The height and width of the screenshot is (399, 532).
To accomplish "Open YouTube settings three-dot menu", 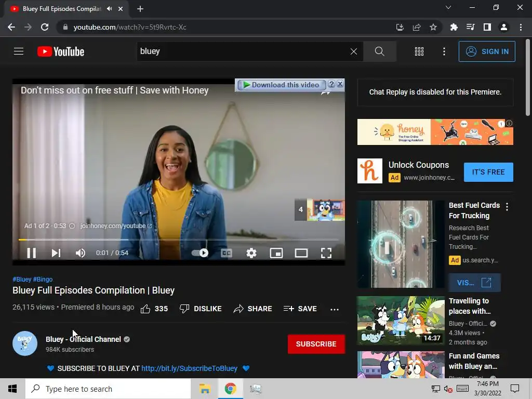I will [x=444, y=51].
